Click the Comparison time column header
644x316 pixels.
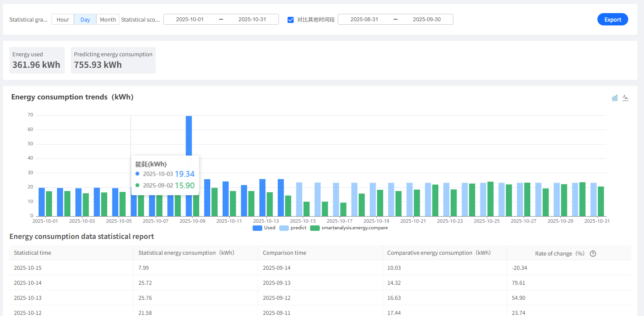pos(320,253)
